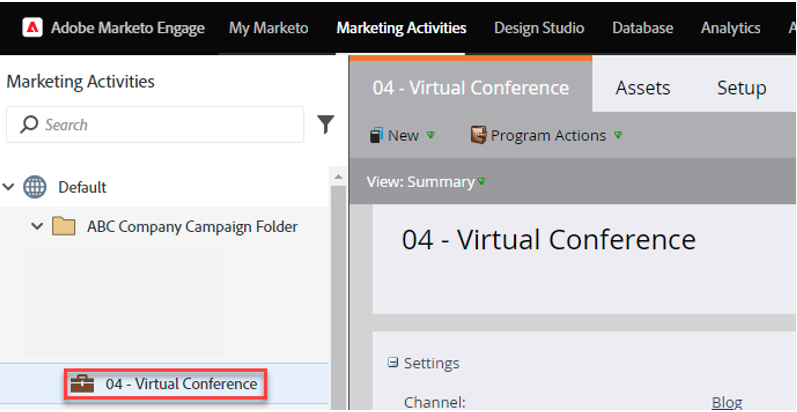Open the filter funnel icon
The width and height of the screenshot is (797, 412).
[326, 124]
